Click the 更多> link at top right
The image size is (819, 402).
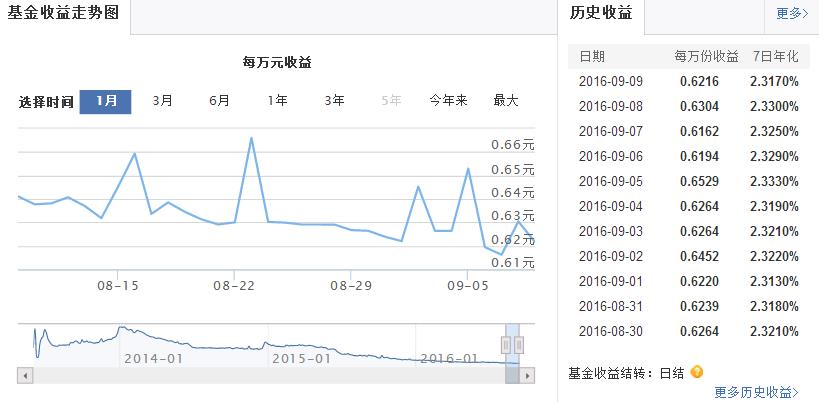792,14
